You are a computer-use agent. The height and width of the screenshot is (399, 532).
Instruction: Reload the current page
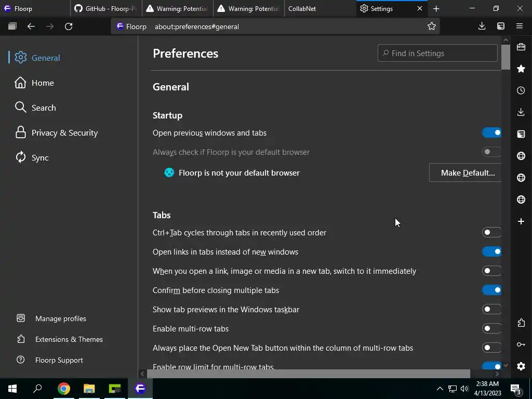pos(69,26)
